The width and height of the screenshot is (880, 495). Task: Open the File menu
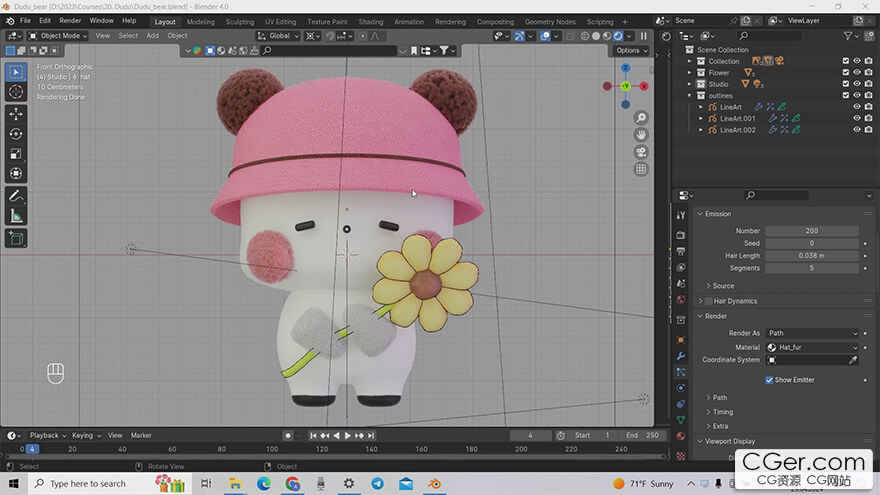point(25,21)
